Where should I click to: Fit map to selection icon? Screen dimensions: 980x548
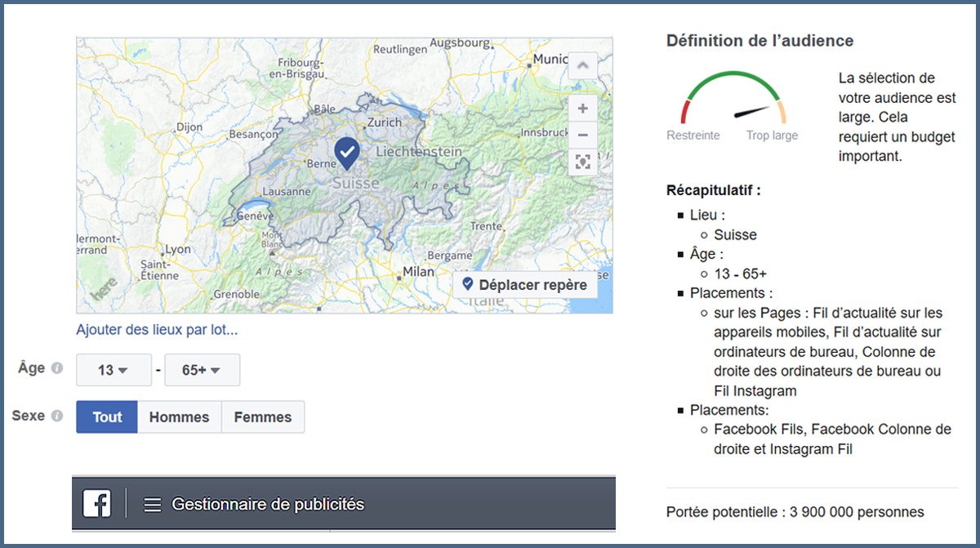(582, 162)
